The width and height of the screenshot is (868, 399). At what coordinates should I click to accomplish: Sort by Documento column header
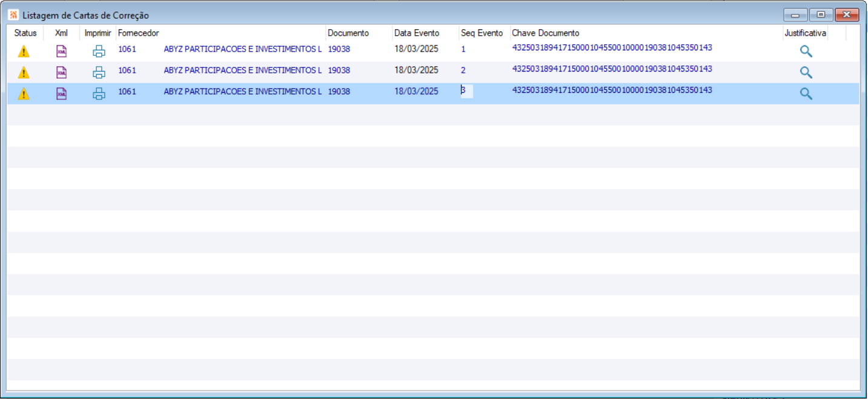(x=348, y=33)
